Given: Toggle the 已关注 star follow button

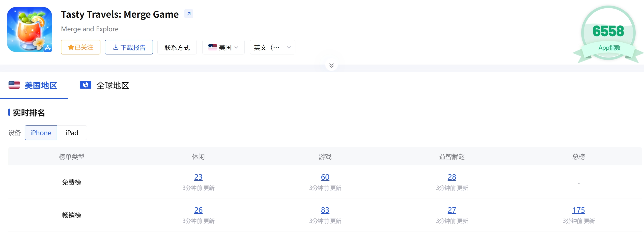Looking at the screenshot, I should (81, 47).
